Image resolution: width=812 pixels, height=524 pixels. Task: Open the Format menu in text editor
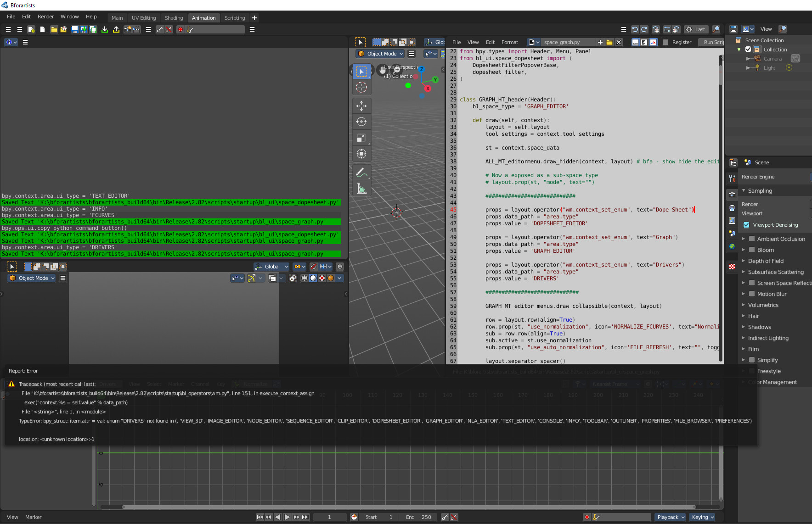(x=509, y=42)
